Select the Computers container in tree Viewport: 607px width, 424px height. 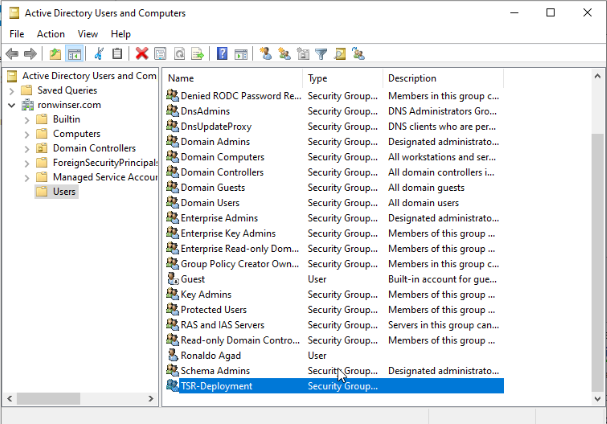click(76, 134)
